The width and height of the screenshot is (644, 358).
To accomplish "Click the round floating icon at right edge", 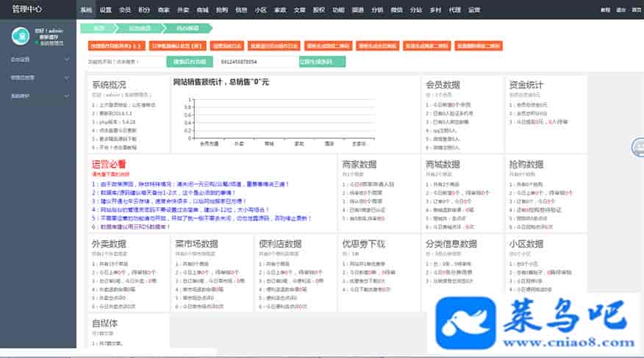I will 637,148.
